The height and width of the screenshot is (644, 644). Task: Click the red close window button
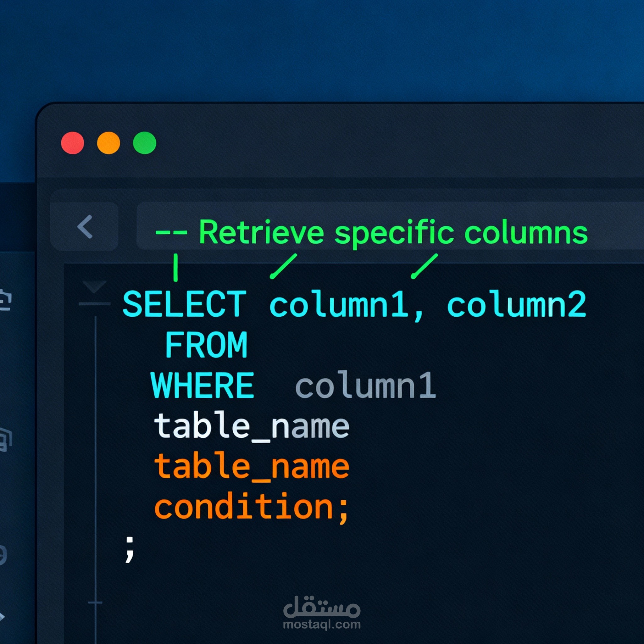72,143
